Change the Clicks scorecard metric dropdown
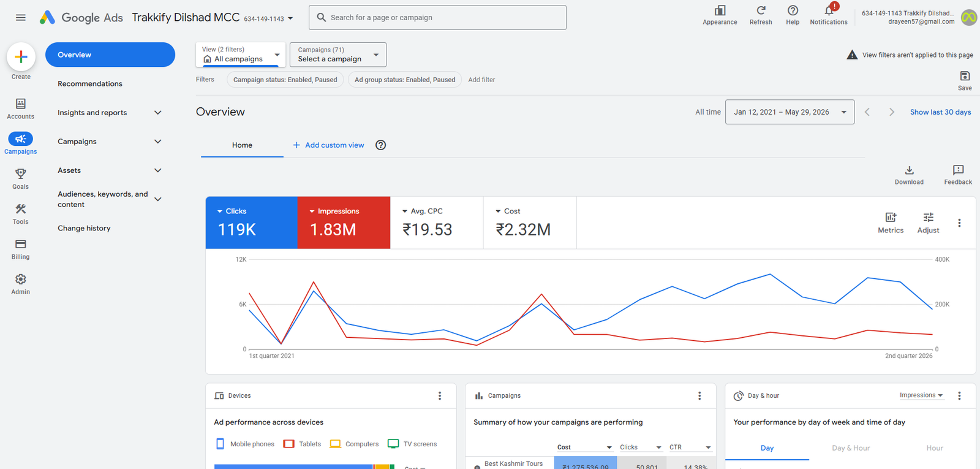The image size is (980, 469). tap(232, 211)
